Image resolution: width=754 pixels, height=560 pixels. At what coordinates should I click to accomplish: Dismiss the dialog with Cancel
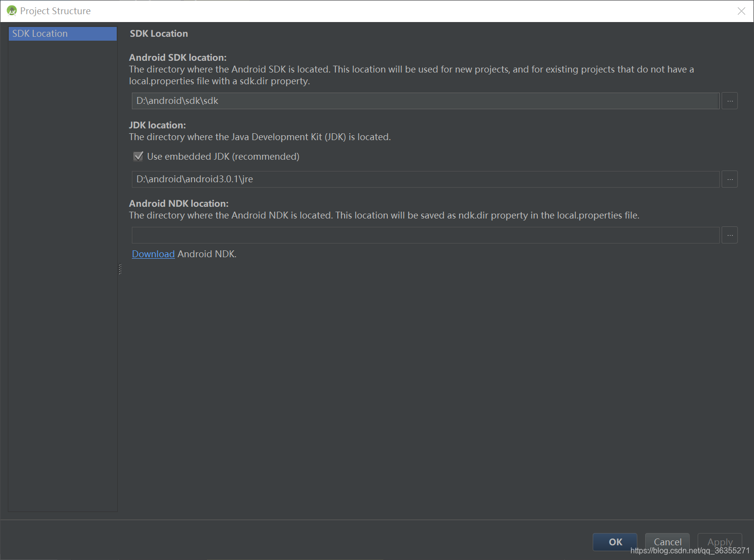(667, 542)
